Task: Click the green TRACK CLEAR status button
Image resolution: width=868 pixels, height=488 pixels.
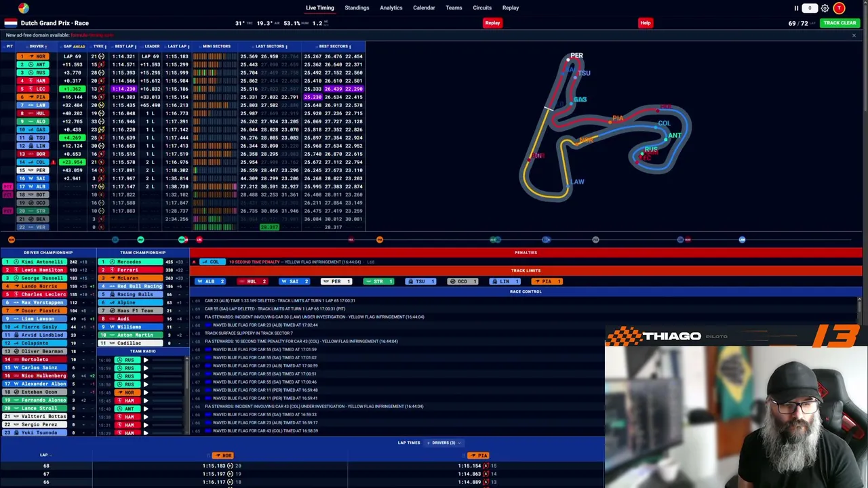Action: click(840, 23)
